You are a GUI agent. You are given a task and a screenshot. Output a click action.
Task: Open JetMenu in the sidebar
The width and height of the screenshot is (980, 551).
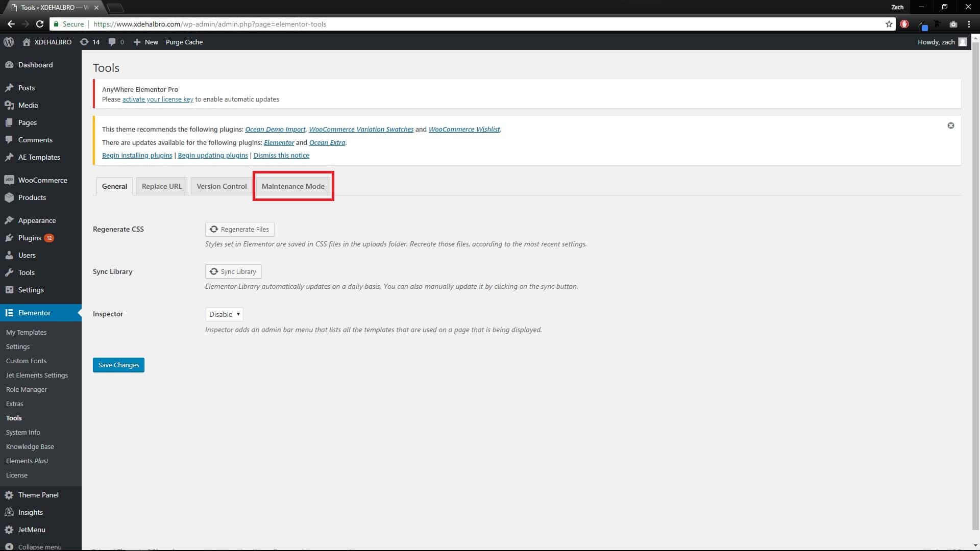[x=41, y=530]
